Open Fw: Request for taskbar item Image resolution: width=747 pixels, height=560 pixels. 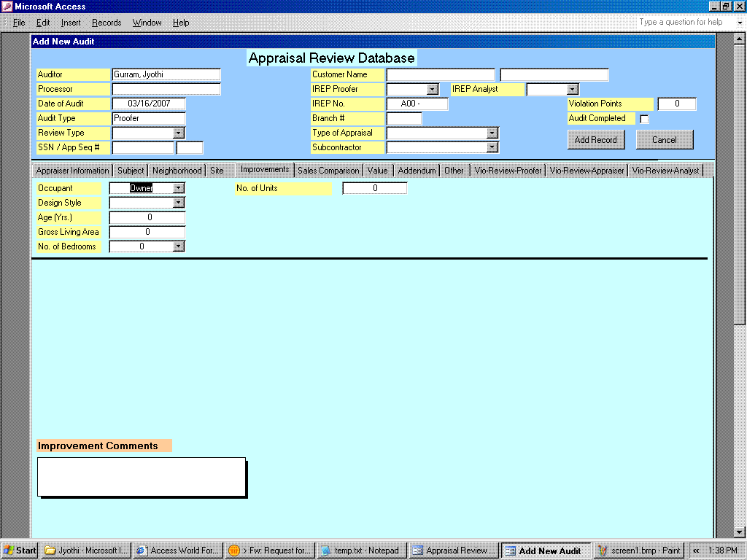[270, 551]
